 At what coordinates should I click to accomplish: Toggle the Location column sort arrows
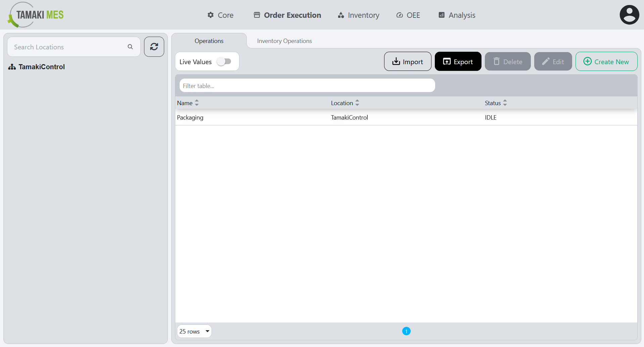[x=357, y=103]
